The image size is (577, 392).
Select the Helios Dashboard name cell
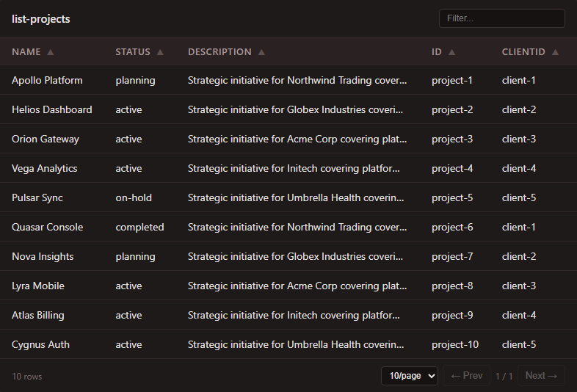click(x=52, y=109)
